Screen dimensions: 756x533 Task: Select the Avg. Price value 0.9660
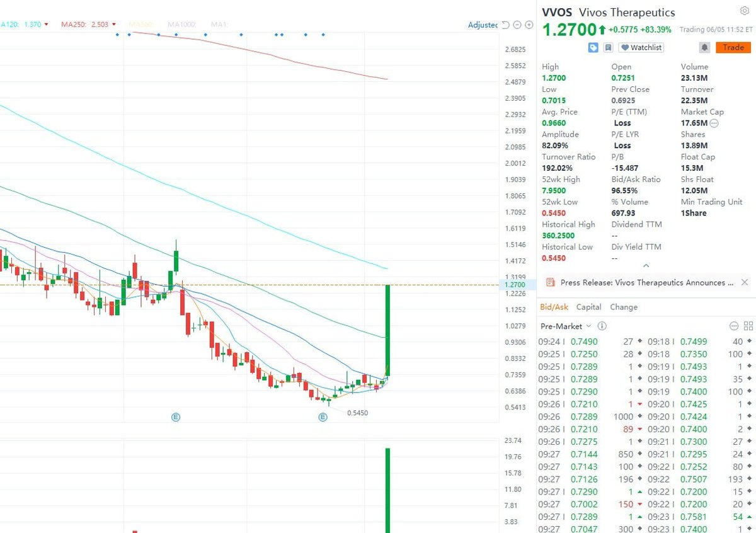coord(554,123)
